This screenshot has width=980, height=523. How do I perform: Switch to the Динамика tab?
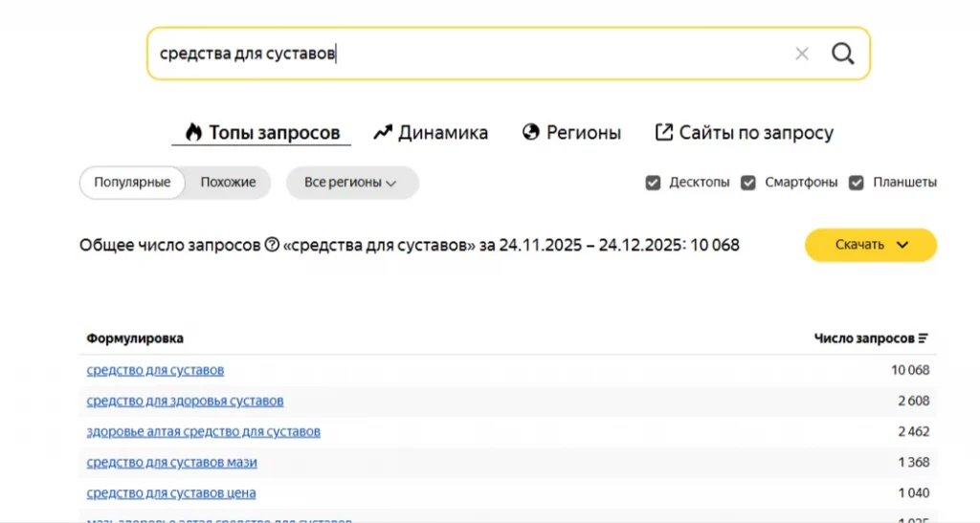pyautogui.click(x=431, y=132)
